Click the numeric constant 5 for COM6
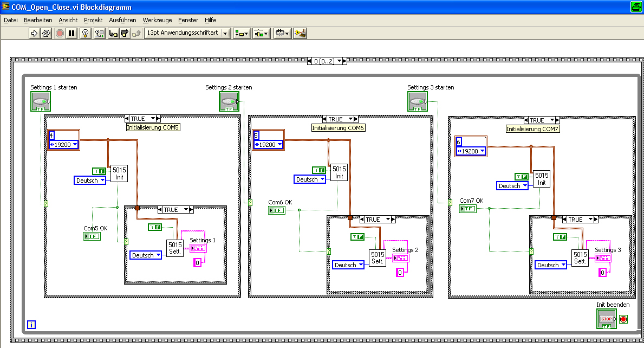The width and height of the screenshot is (644, 348). (256, 135)
